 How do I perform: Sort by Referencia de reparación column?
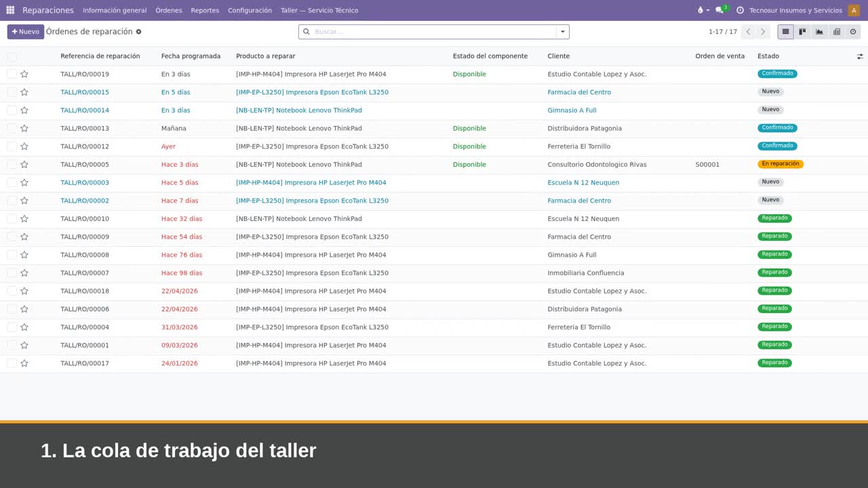pos(100,56)
